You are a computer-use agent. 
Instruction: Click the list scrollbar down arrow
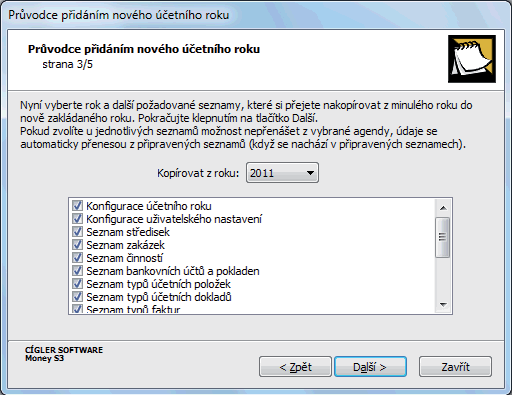click(443, 304)
